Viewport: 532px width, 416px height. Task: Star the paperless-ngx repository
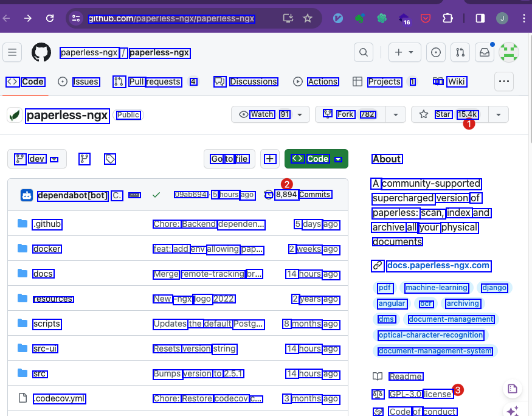(x=437, y=114)
